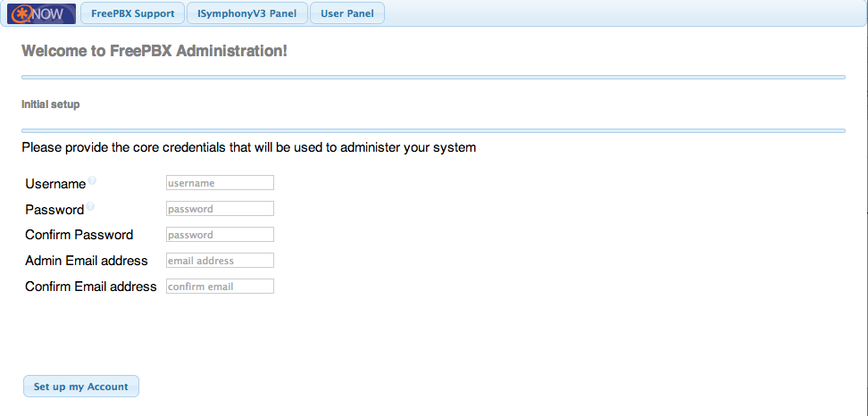Click the help icon next to Username

click(x=92, y=180)
